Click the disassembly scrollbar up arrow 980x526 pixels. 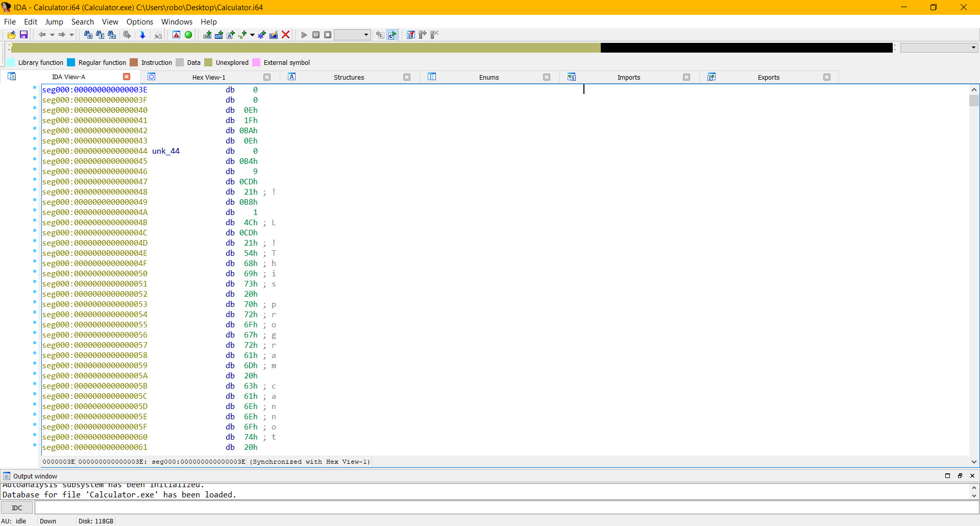click(x=974, y=89)
